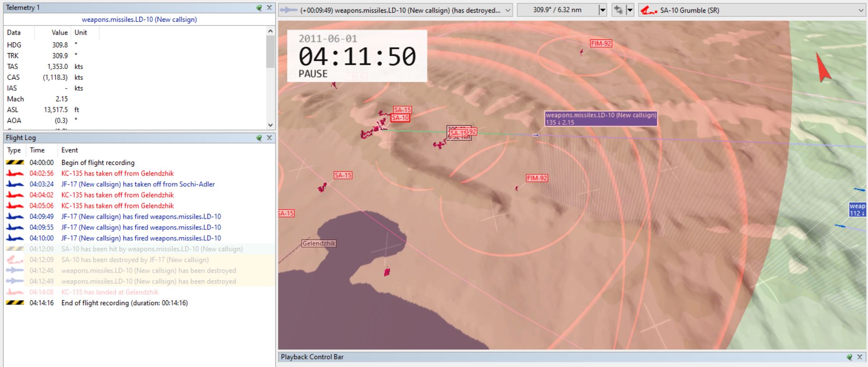868x367 pixels.
Task: Select the HDG 309.8 telemetry row
Action: (x=135, y=45)
